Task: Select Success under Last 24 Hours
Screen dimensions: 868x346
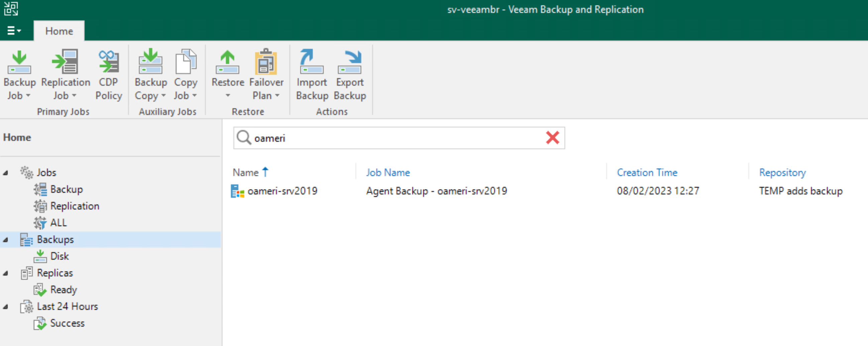Action: (x=68, y=323)
